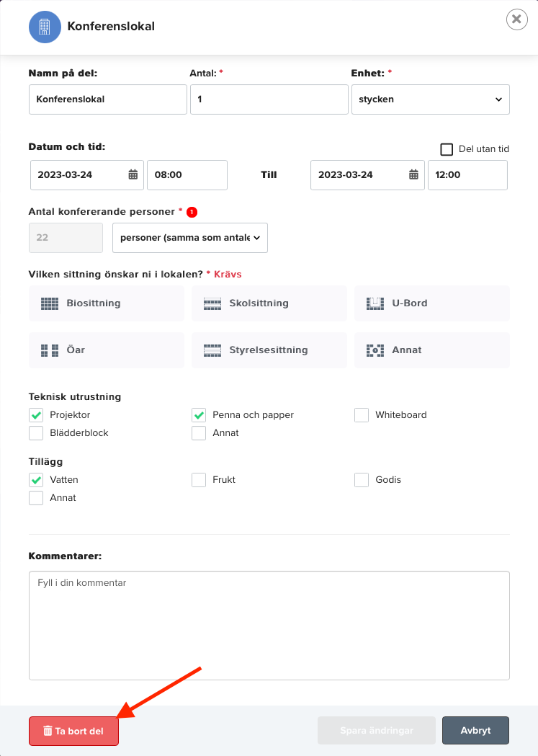Uncheck the Projektor checkbox

coord(36,415)
